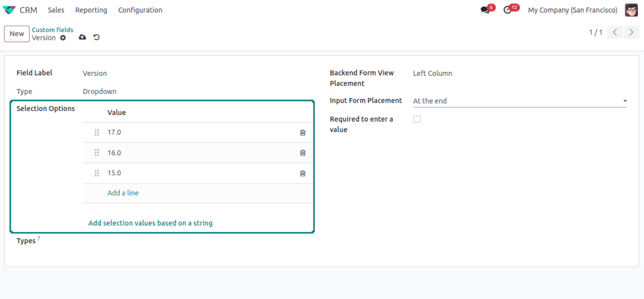Click the drag handle for 17.0 row
The height and width of the screenshot is (299, 644).
coord(97,132)
